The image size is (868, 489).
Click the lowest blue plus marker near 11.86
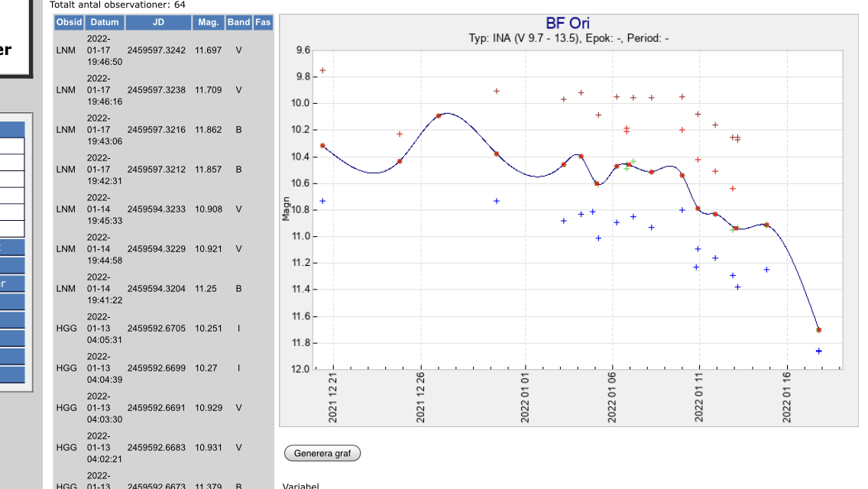pos(818,351)
